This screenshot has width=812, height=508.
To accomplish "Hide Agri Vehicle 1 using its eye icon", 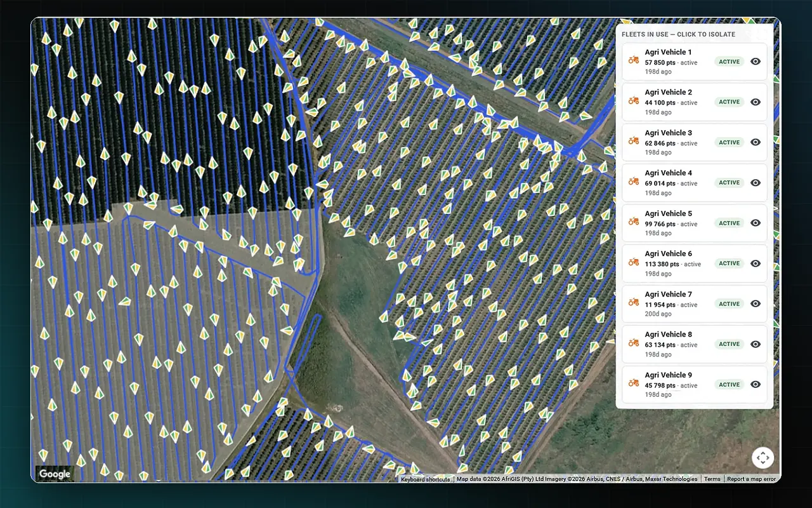I will pyautogui.click(x=756, y=62).
